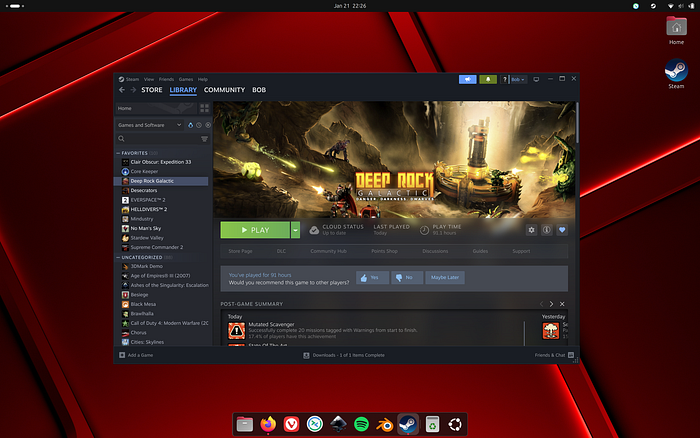Open the green notifications bell

click(488, 79)
